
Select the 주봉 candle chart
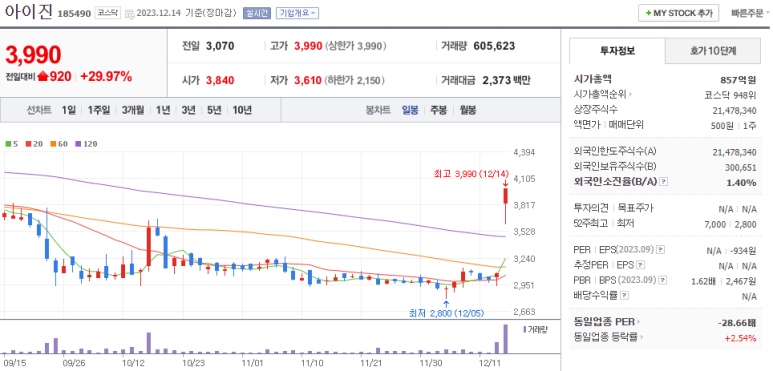pyautogui.click(x=438, y=110)
